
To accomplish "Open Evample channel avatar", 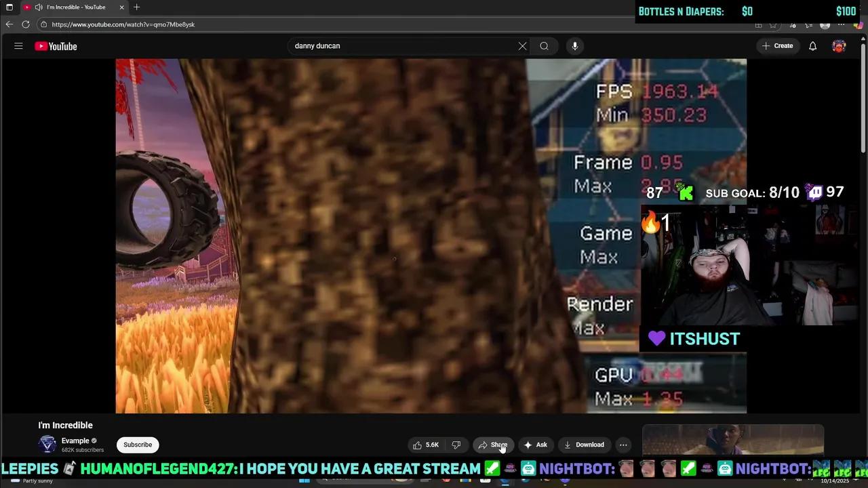I will tap(47, 445).
